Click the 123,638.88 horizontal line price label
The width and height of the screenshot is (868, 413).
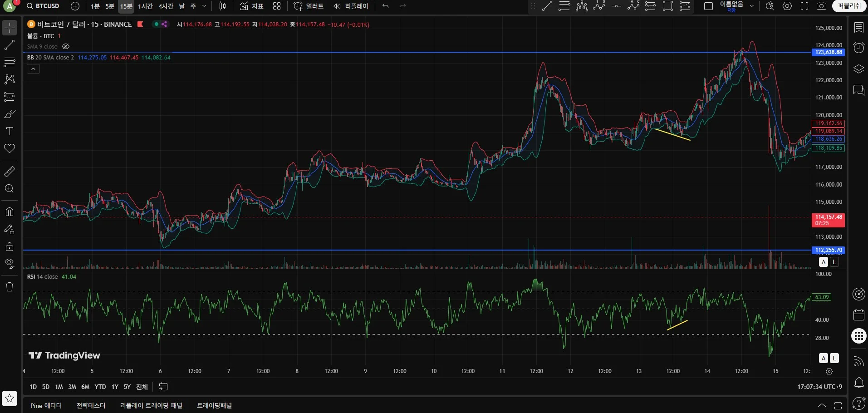[x=828, y=52]
